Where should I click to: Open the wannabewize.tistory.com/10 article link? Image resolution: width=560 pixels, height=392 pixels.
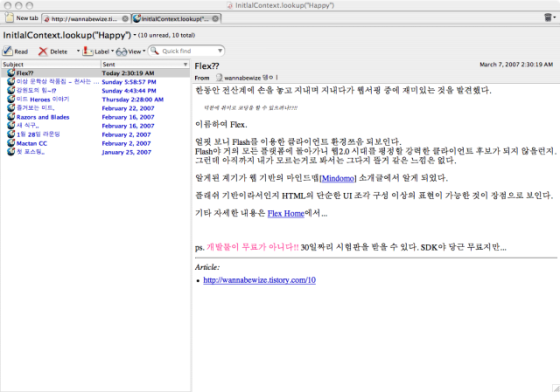(260, 280)
